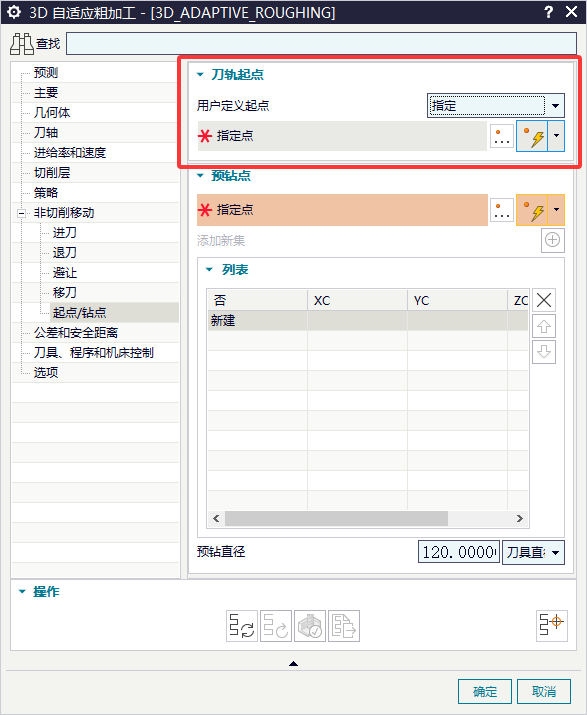This screenshot has width=587, height=715.
Task: Click the display tool path icon with crosshair
Action: point(551,626)
